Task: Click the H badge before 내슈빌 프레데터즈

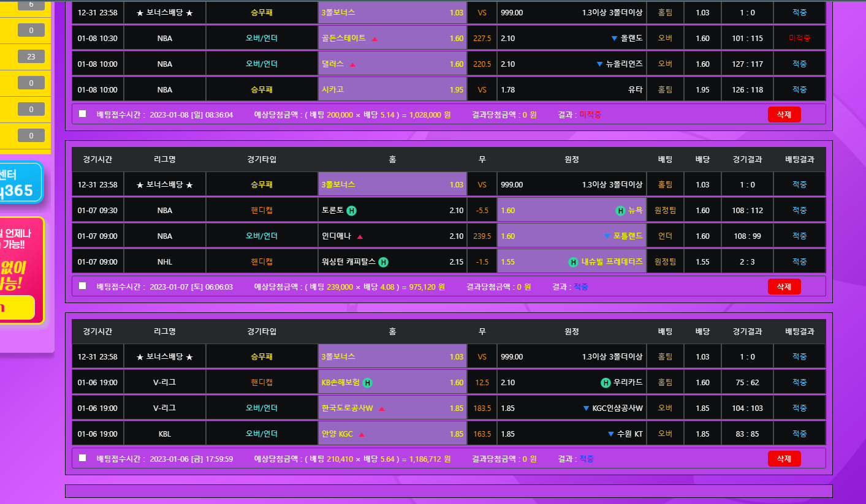Action: tap(574, 262)
